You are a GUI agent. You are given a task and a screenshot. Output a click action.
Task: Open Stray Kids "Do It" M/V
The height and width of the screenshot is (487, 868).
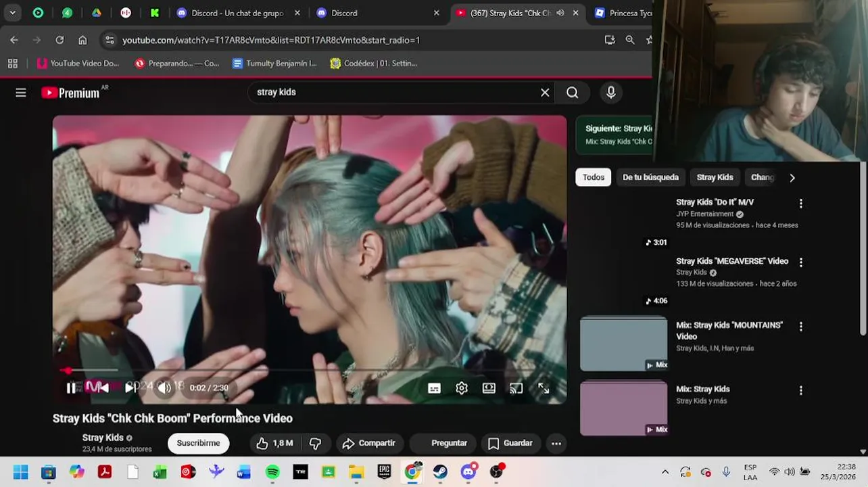click(715, 202)
